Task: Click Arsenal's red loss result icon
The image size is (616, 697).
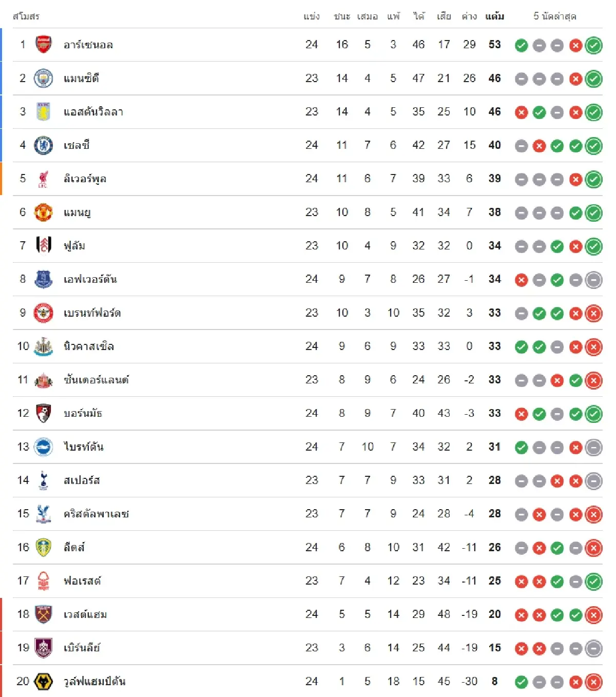Action: point(575,46)
